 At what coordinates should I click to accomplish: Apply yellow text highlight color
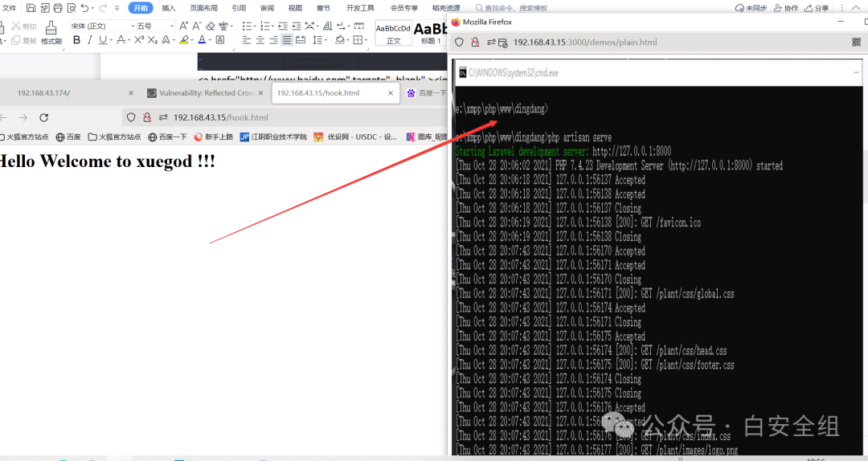[x=184, y=40]
